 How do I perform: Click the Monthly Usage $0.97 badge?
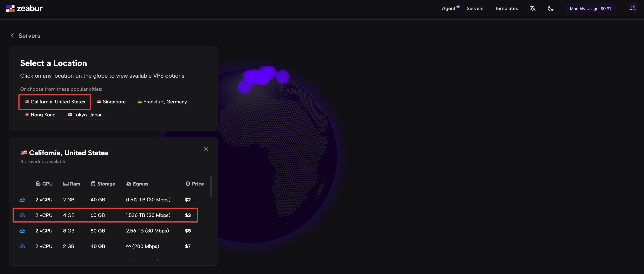(591, 9)
